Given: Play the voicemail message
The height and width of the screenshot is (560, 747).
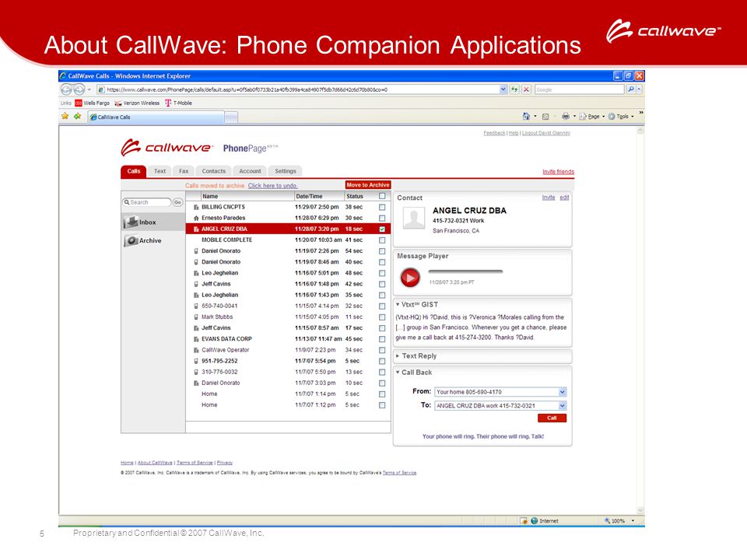Looking at the screenshot, I should pyautogui.click(x=410, y=278).
